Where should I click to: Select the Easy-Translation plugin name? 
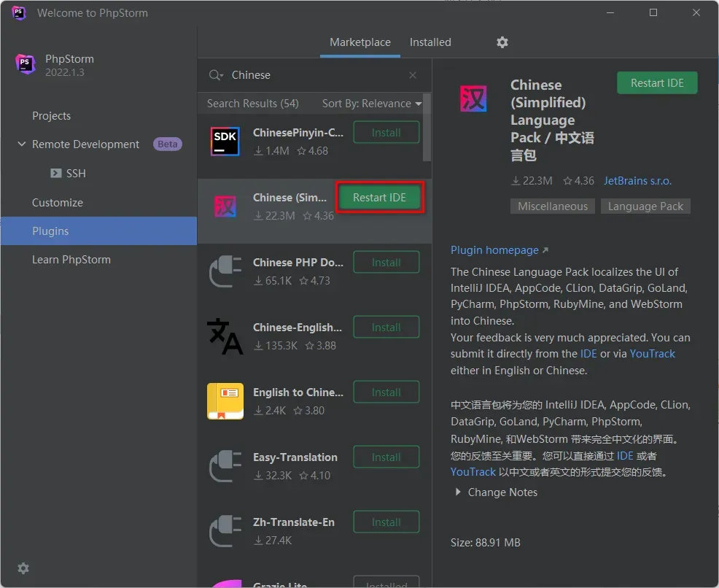tap(295, 457)
